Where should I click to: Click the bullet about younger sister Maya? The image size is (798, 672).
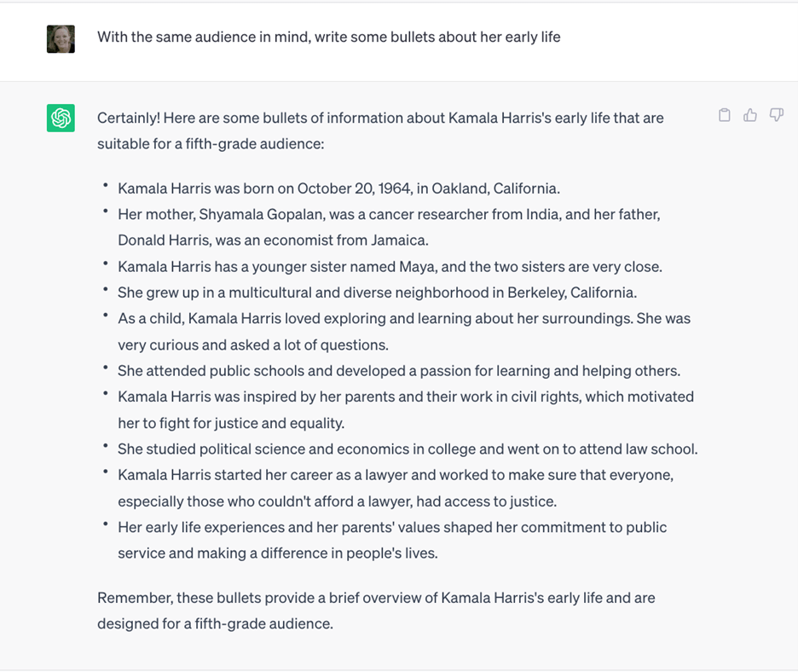click(390, 267)
